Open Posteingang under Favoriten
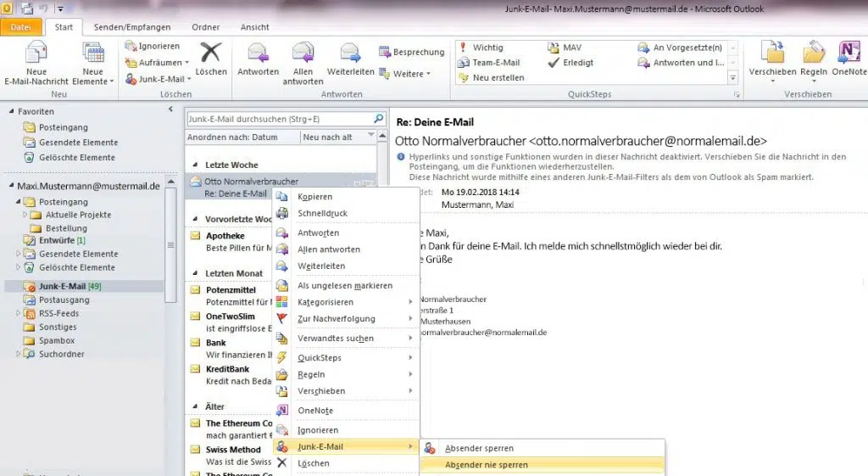 tap(63, 127)
